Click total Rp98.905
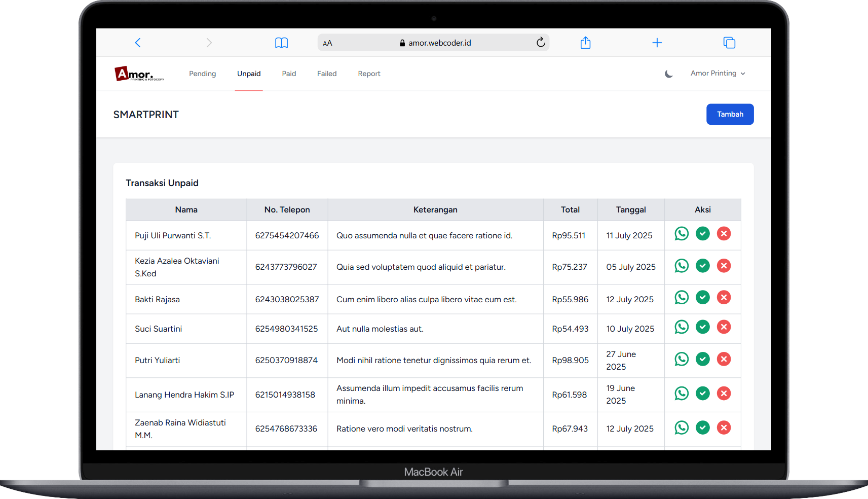868x499 pixels. (x=571, y=360)
